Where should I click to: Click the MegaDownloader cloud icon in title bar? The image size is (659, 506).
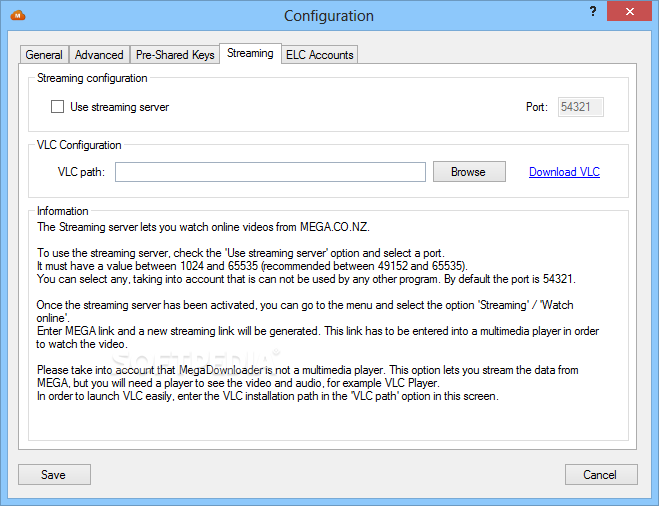[x=18, y=16]
